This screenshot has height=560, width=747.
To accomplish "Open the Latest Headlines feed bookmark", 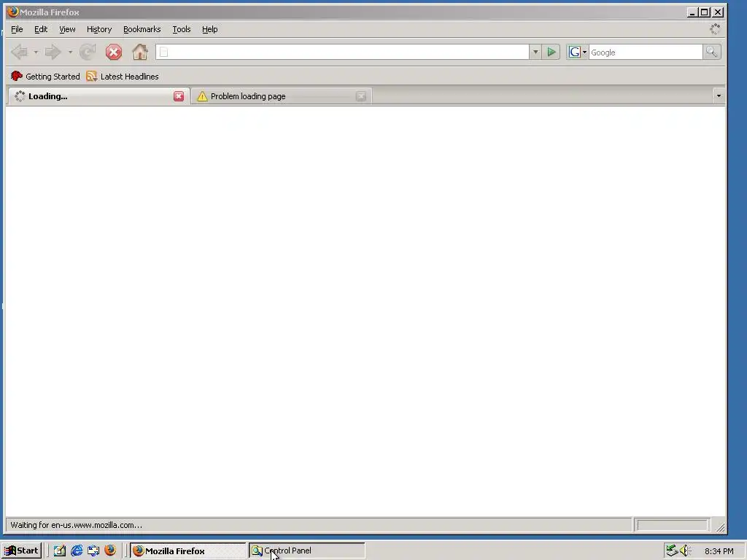I will [x=123, y=76].
